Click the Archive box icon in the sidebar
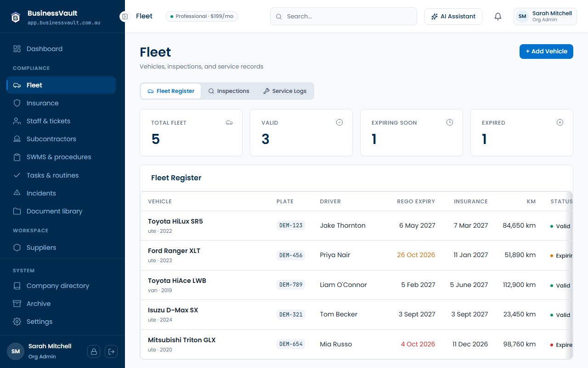 tap(17, 304)
